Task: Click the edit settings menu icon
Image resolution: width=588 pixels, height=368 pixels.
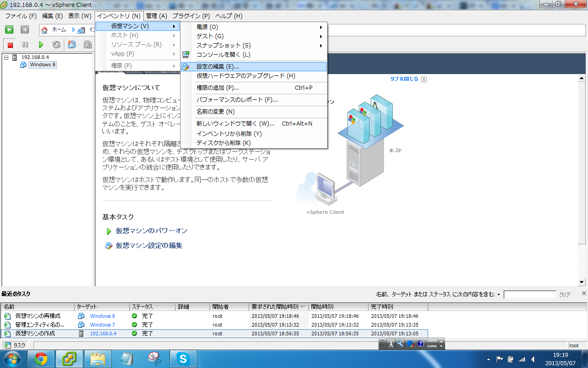Action: coord(186,67)
